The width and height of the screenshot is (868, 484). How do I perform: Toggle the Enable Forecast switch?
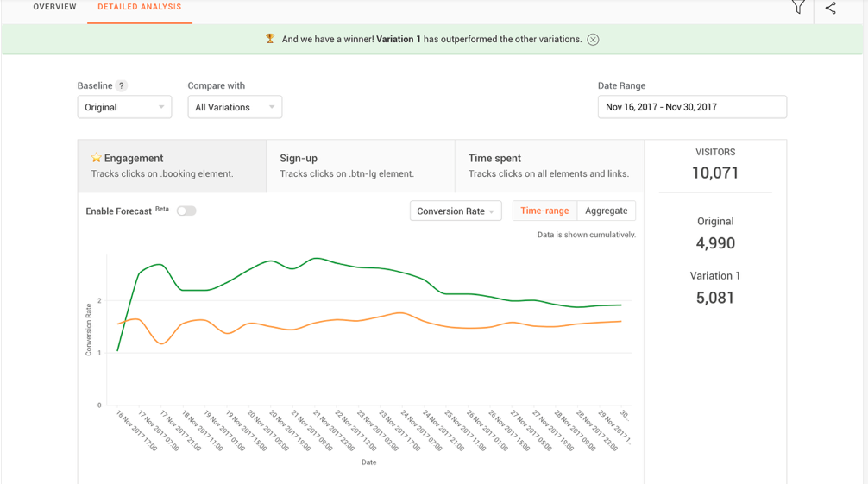click(x=186, y=211)
